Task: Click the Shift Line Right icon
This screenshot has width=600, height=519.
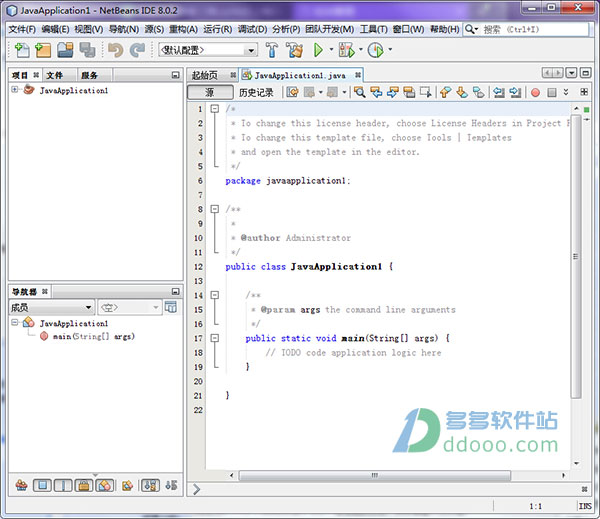Action: click(515, 92)
